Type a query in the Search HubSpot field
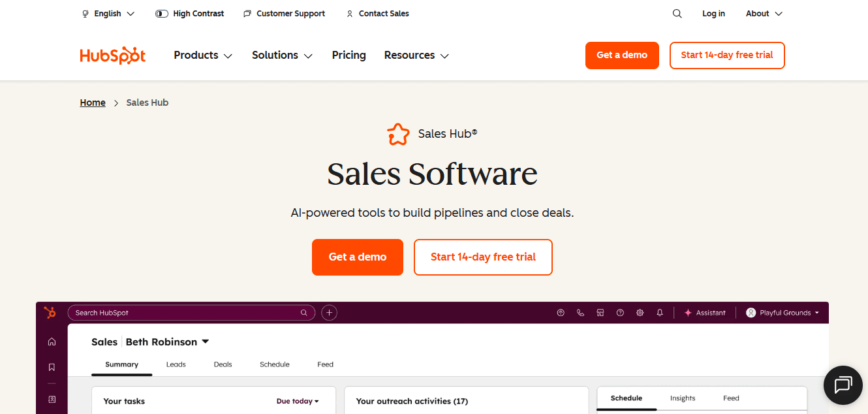The width and height of the screenshot is (868, 414). [189, 312]
